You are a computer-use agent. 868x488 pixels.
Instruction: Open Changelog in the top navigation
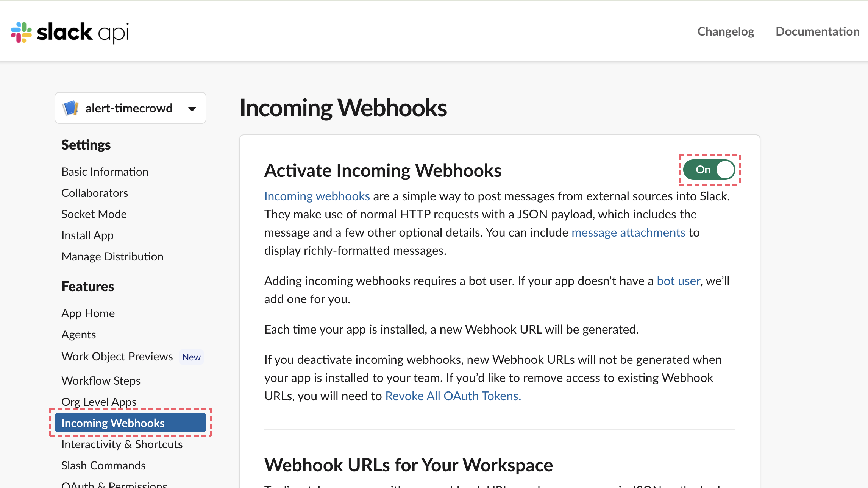726,31
